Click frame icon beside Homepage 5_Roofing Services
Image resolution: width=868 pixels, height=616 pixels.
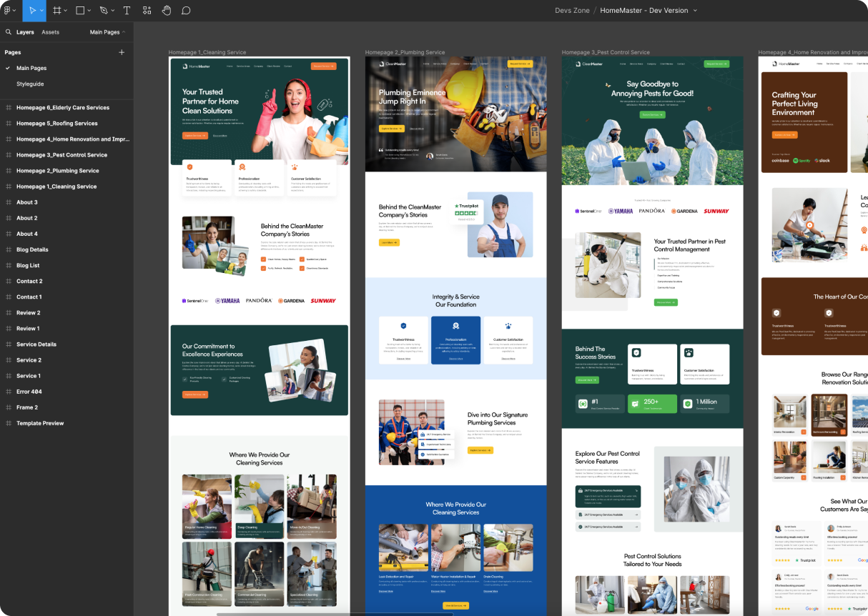(x=9, y=124)
